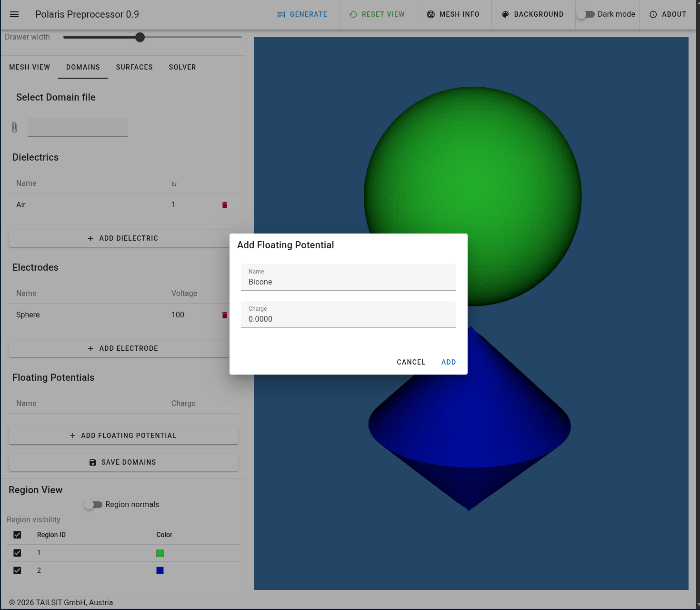Toggle the Dark mode switch
This screenshot has width=700, height=610.
pos(586,14)
